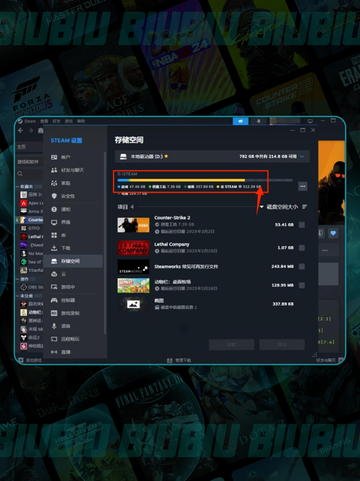Tick the Steamworks redistributables checkbox
The width and height of the screenshot is (360, 481).
coord(302,266)
